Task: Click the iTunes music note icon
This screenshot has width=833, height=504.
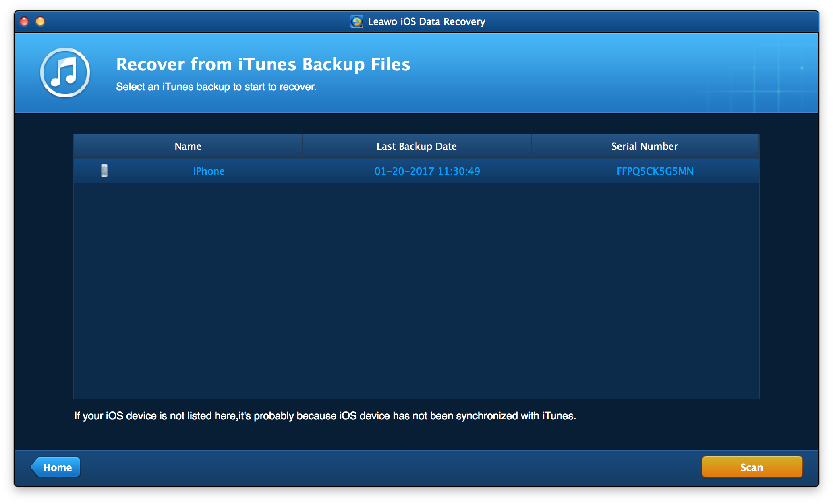Action: tap(65, 73)
